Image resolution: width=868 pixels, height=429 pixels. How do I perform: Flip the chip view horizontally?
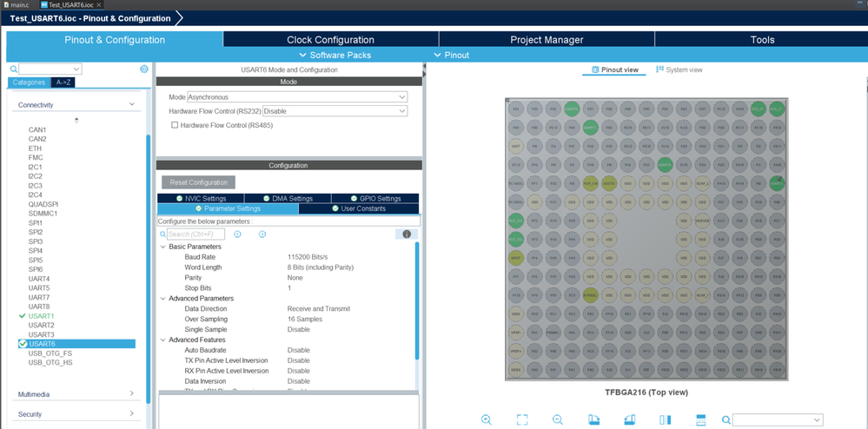tap(666, 419)
